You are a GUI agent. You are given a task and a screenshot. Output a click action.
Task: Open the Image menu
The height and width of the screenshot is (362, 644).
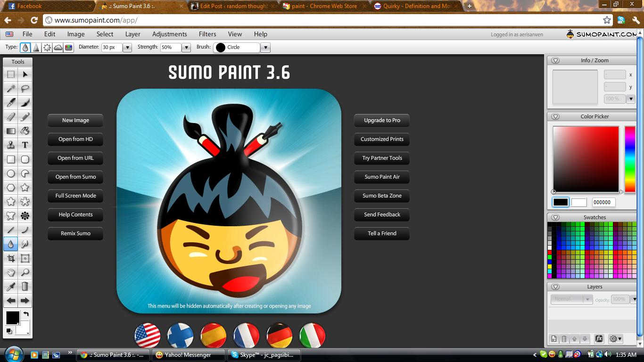pyautogui.click(x=76, y=34)
